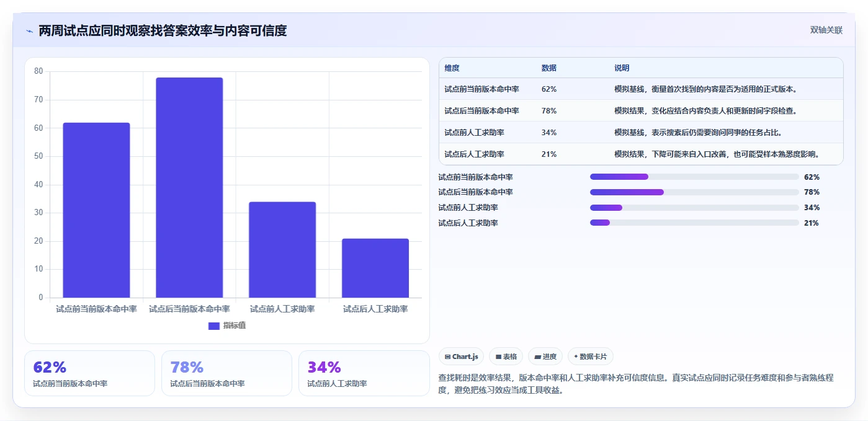Click the 说明 column header

pyautogui.click(x=622, y=68)
